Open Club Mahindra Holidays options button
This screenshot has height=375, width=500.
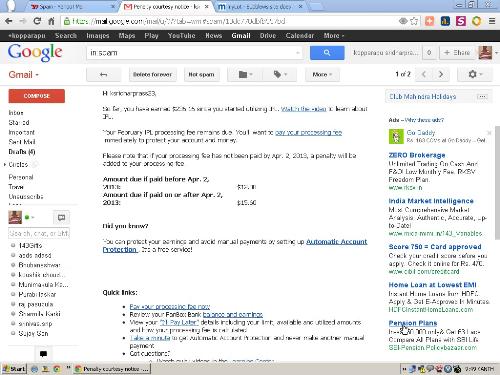482,97
